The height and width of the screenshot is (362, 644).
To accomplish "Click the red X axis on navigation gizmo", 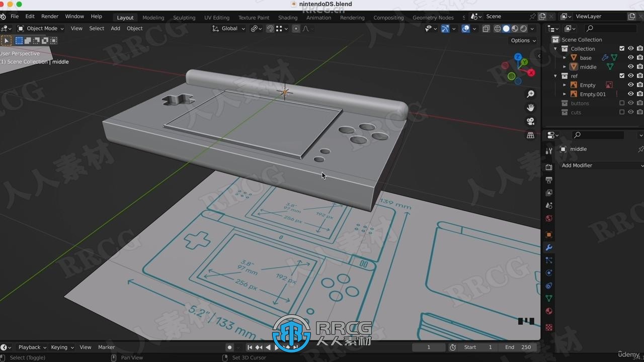I will tap(531, 73).
